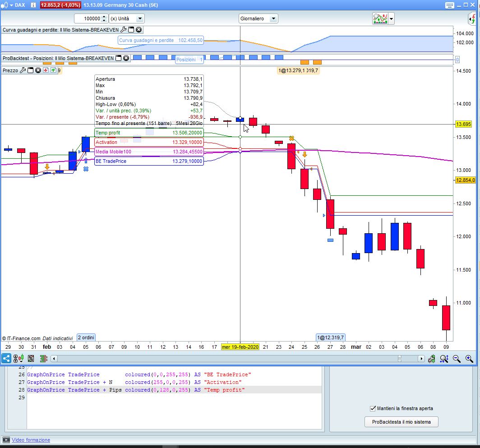
Task: Click the green up-arrow icon on Prezzo panel
Action: tap(53, 70)
